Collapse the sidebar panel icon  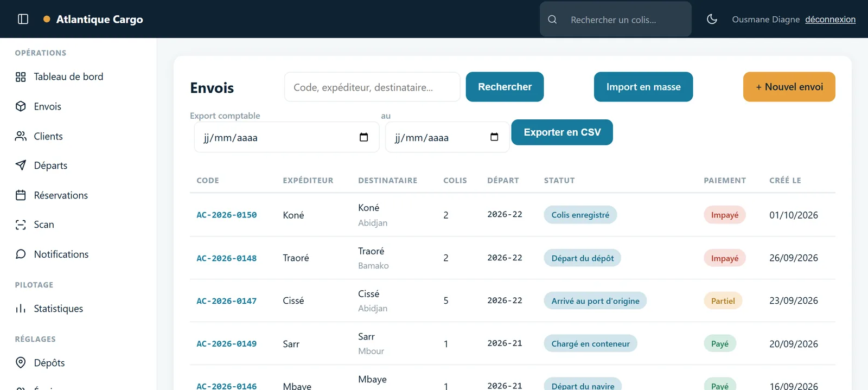pos(23,19)
